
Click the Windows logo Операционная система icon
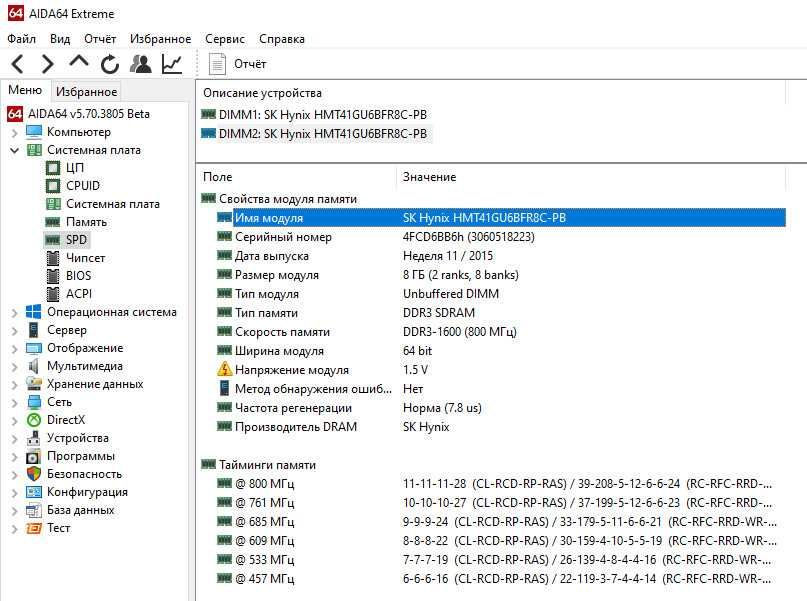pyautogui.click(x=33, y=312)
